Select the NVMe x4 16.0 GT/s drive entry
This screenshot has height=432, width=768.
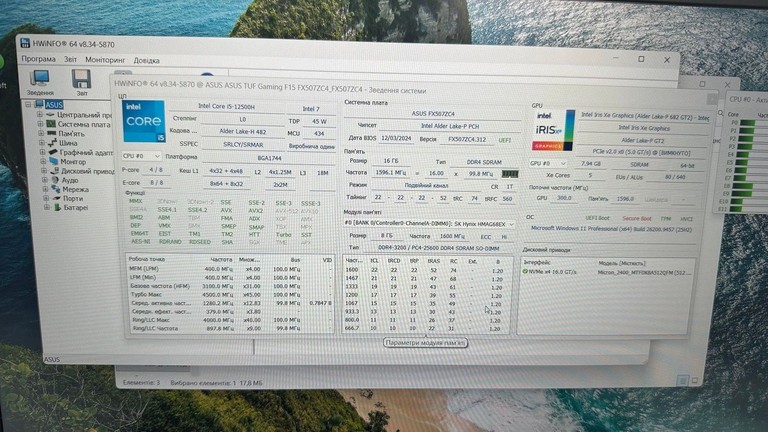[x=607, y=272]
